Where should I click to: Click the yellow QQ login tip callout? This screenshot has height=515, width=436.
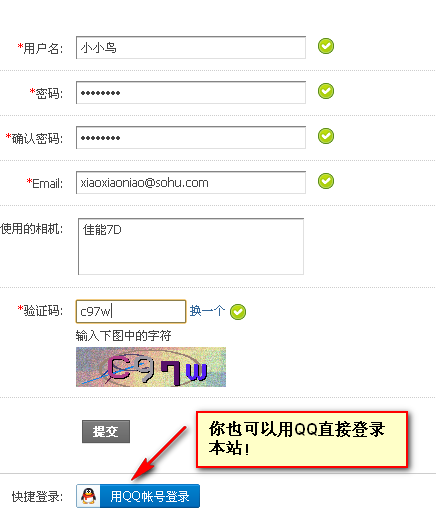coord(302,439)
